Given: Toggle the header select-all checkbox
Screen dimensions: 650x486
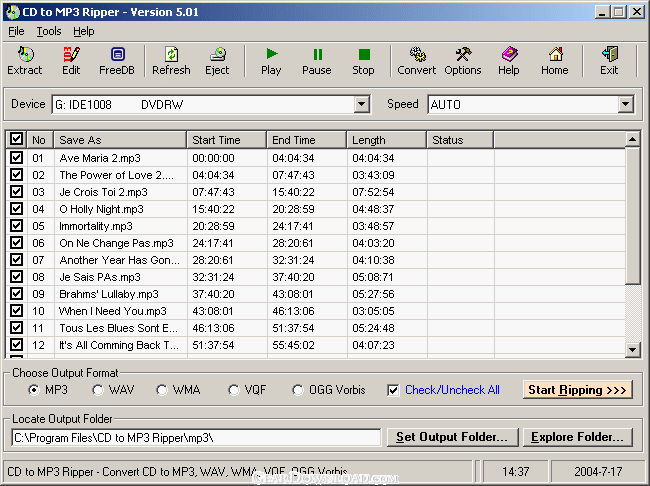Looking at the screenshot, I should [x=17, y=139].
